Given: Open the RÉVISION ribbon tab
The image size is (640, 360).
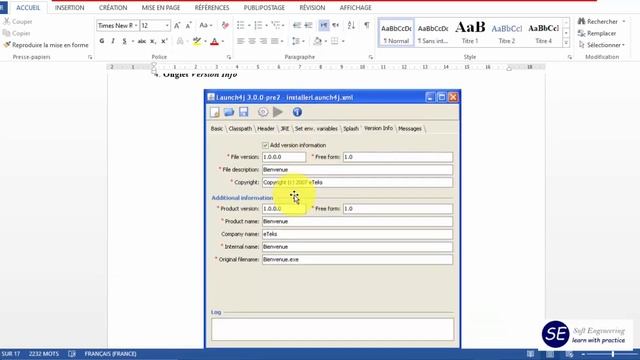Looking at the screenshot, I should tap(312, 8).
